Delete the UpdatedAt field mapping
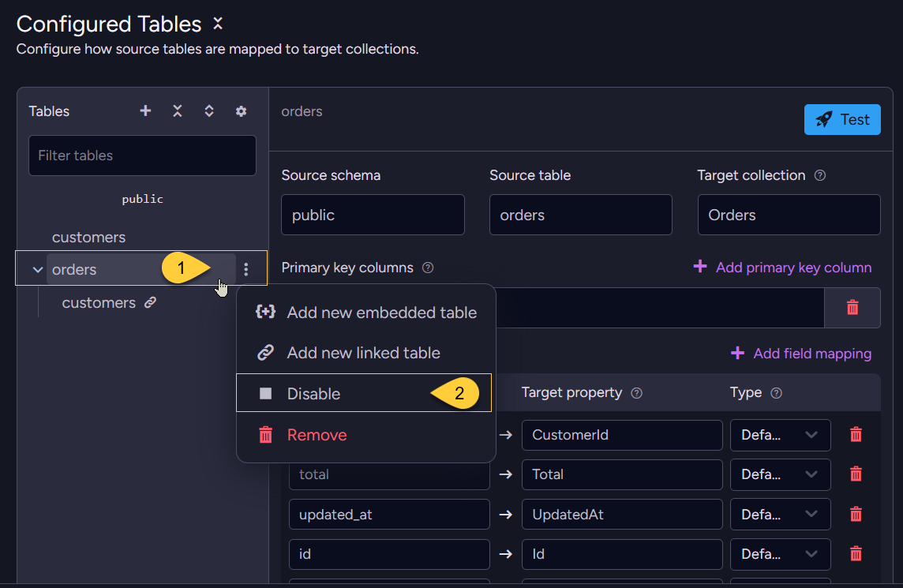 [856, 514]
